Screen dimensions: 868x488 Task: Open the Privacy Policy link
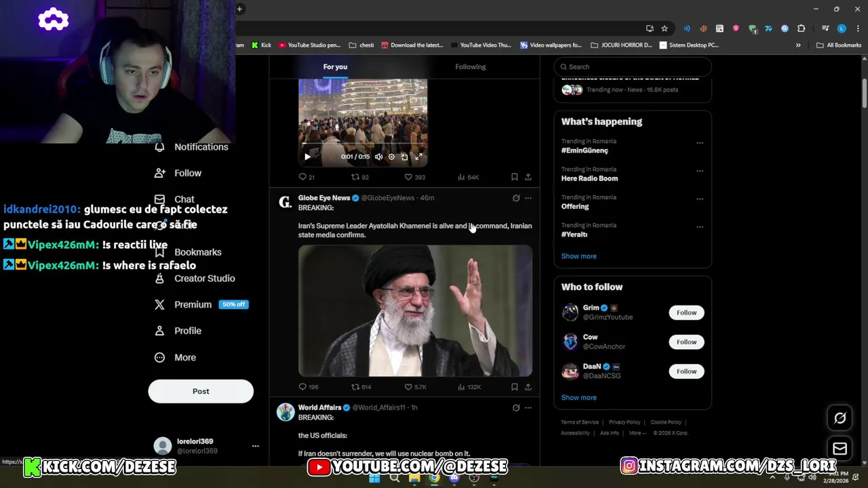click(x=625, y=422)
